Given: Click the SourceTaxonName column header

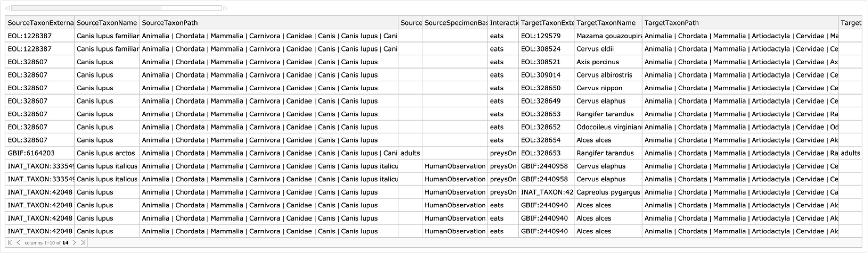Looking at the screenshot, I should (107, 23).
